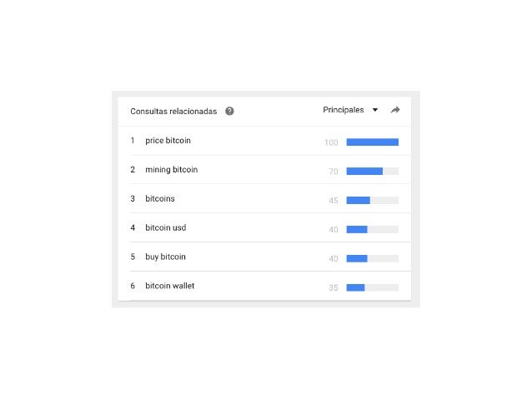Click the price bitcoin bar at 100
The image size is (532, 399).
coord(372,142)
